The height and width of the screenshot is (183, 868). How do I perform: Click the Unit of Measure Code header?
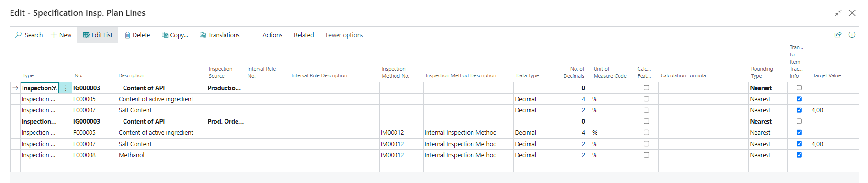610,72
